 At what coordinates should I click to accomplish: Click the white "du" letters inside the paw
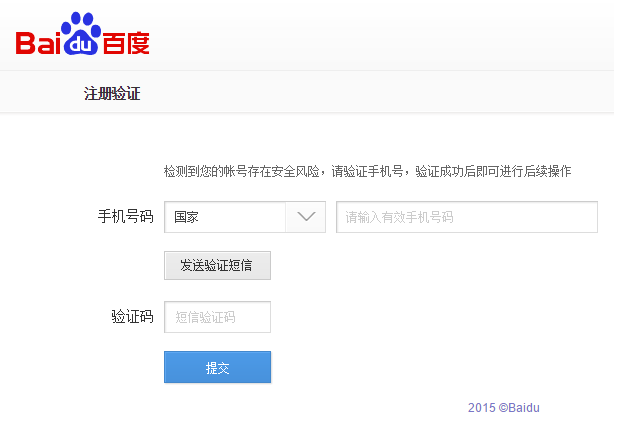tap(82, 43)
